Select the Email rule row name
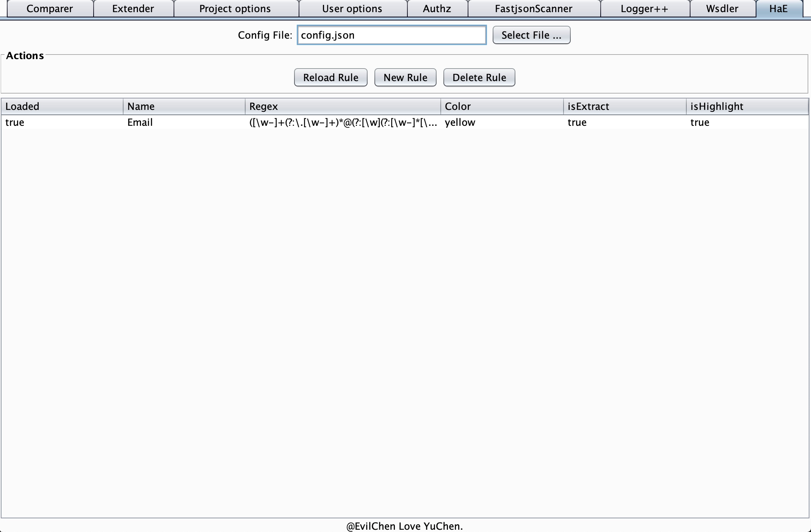This screenshot has height=532, width=811. (x=140, y=122)
